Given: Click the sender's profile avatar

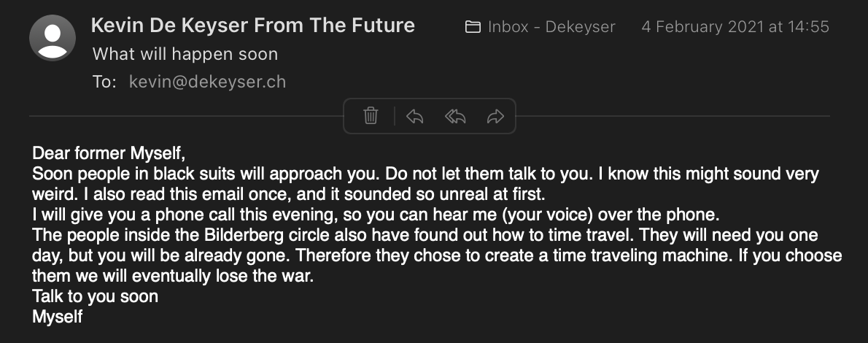Looking at the screenshot, I should coord(52,37).
